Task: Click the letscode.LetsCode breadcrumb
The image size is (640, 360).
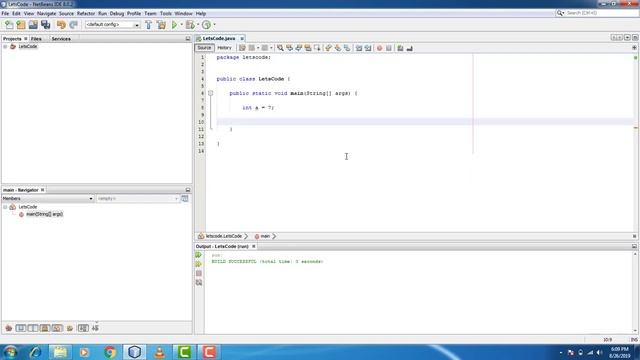Action: [223, 236]
